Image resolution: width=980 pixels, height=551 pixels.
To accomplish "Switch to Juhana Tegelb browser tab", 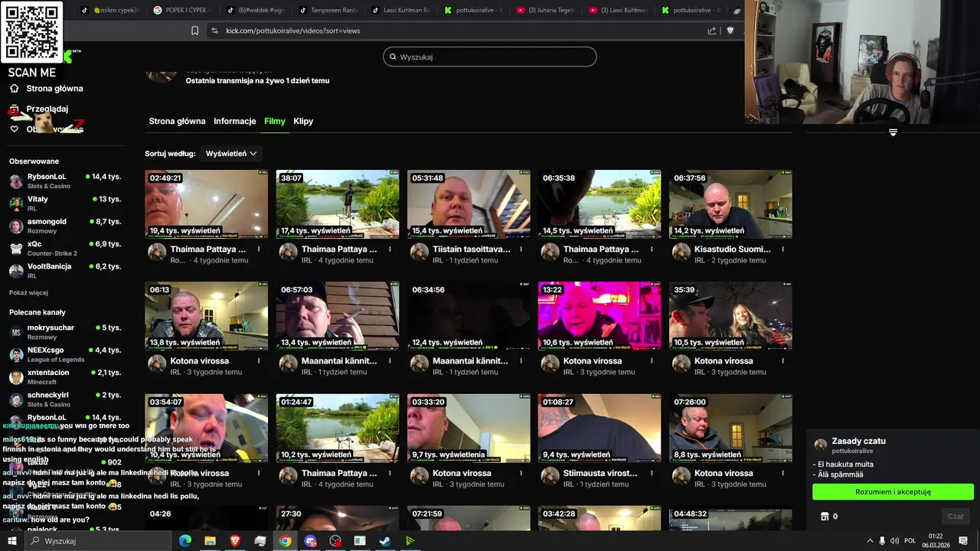I will coord(548,10).
